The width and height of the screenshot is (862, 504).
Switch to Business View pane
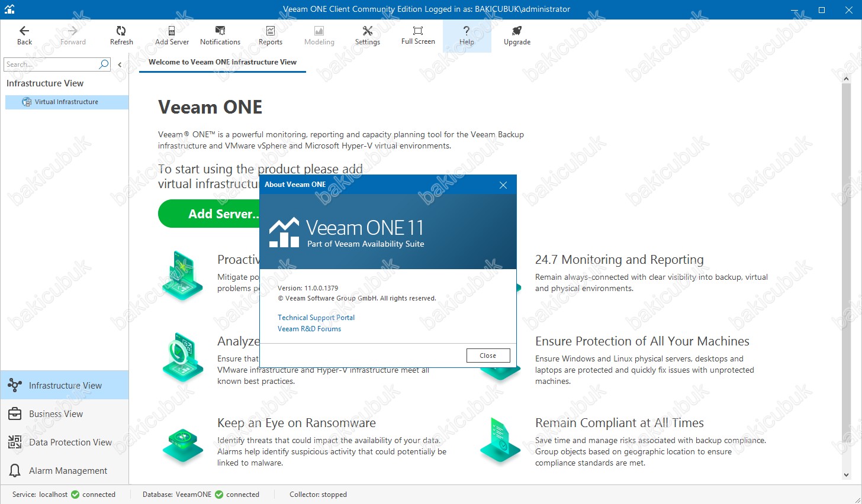(x=65, y=414)
